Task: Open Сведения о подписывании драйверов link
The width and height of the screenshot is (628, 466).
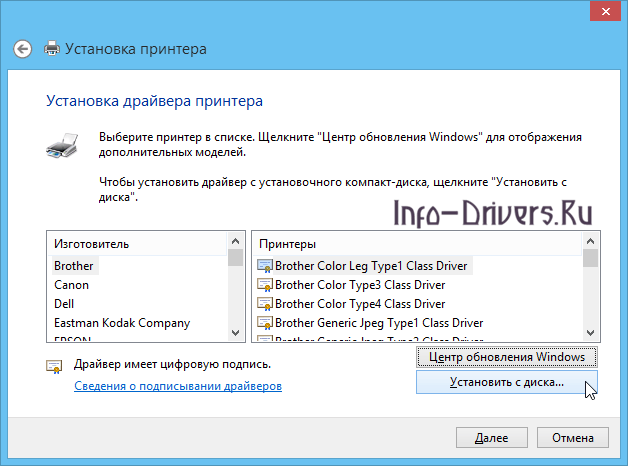Action: [x=178, y=386]
